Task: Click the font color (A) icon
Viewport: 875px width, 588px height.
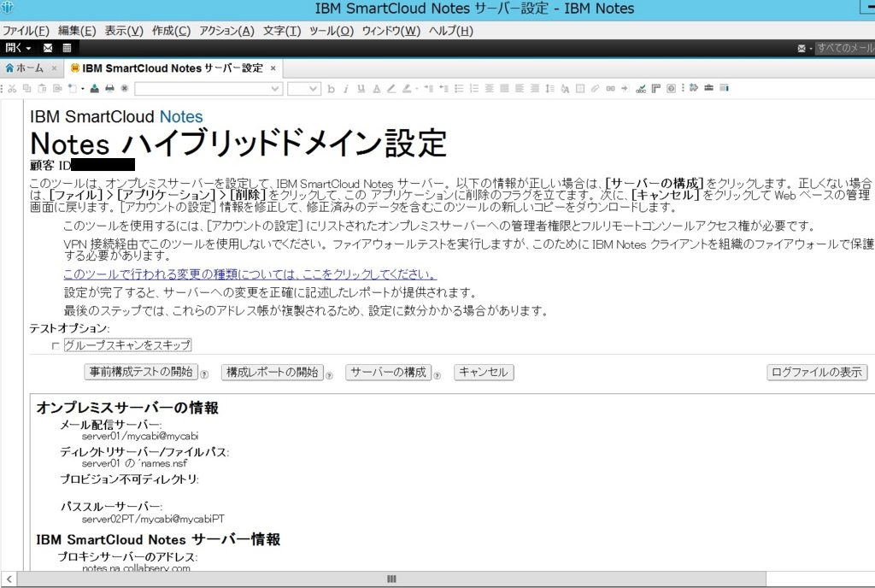Action: [377, 88]
